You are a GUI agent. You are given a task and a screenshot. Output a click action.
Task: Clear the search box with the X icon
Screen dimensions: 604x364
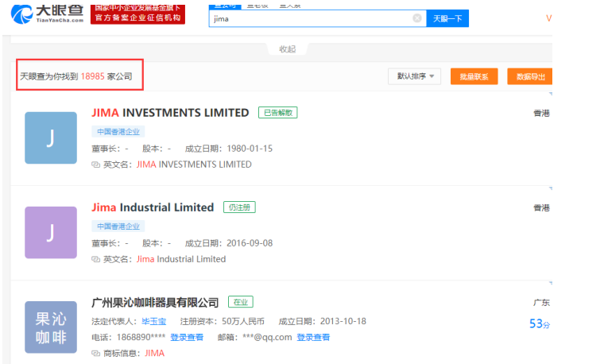(x=416, y=18)
